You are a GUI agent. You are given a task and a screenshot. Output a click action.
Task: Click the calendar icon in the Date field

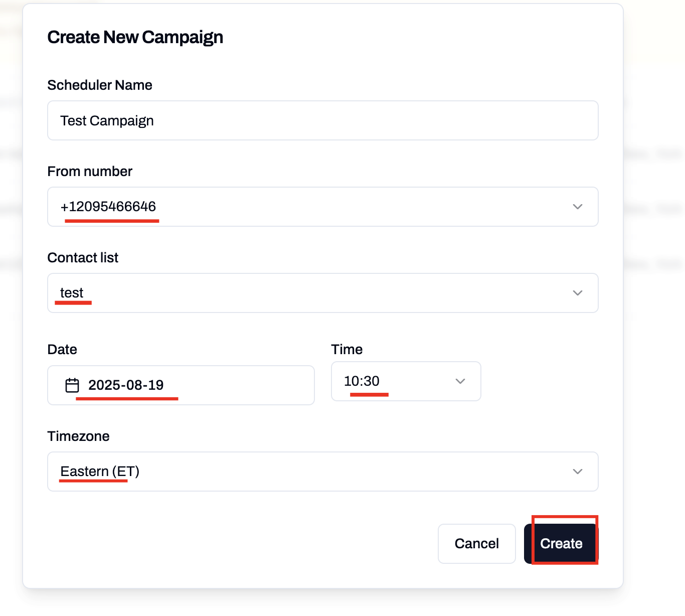pos(72,385)
